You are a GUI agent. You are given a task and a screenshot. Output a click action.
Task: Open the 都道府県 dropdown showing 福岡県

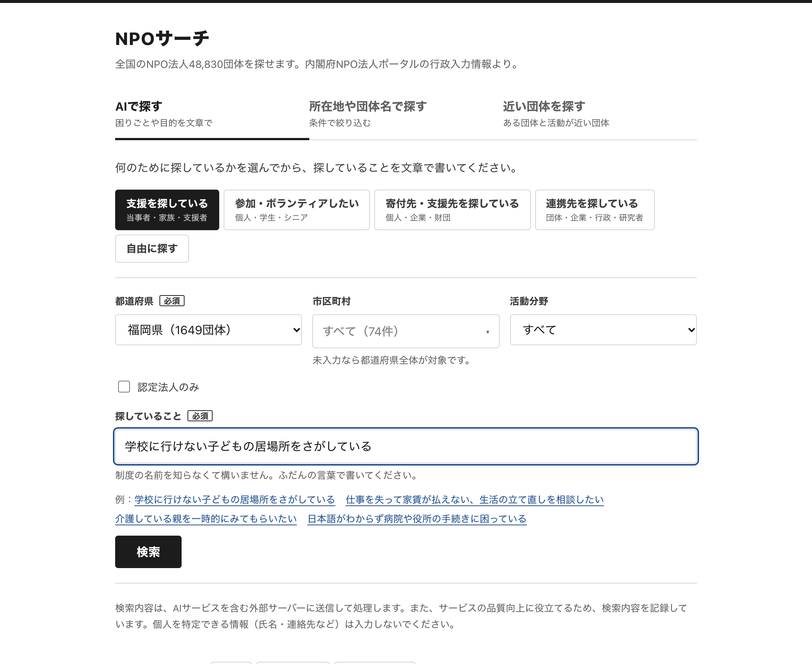209,330
